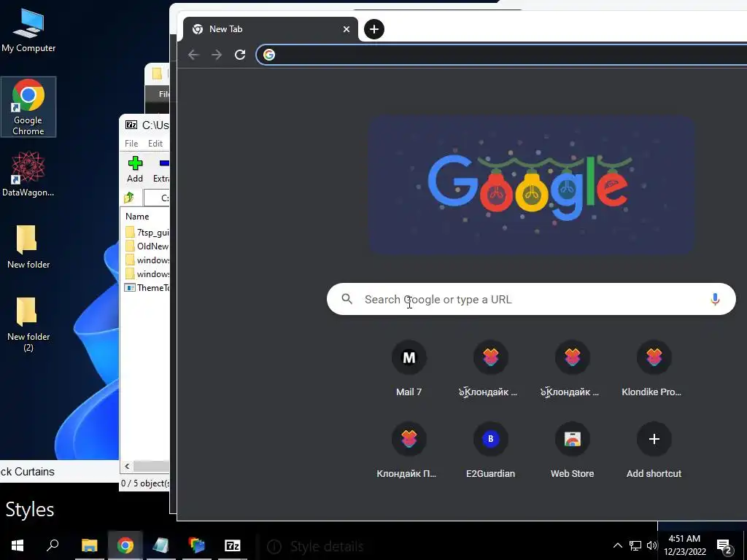Select the ThemeTo file in 7-Zip
Viewport: 747px width, 560px height.
point(147,287)
